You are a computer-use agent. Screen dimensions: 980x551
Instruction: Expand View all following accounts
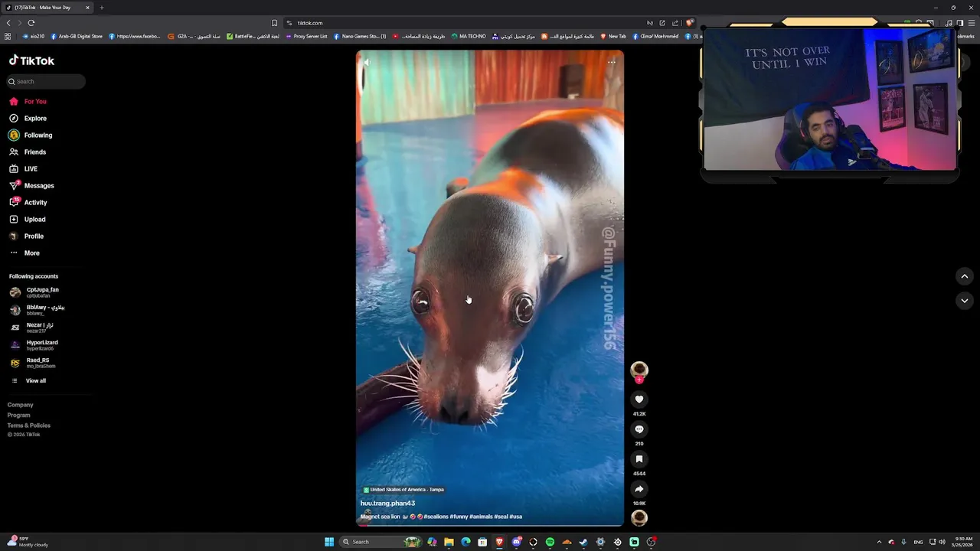(x=28, y=381)
